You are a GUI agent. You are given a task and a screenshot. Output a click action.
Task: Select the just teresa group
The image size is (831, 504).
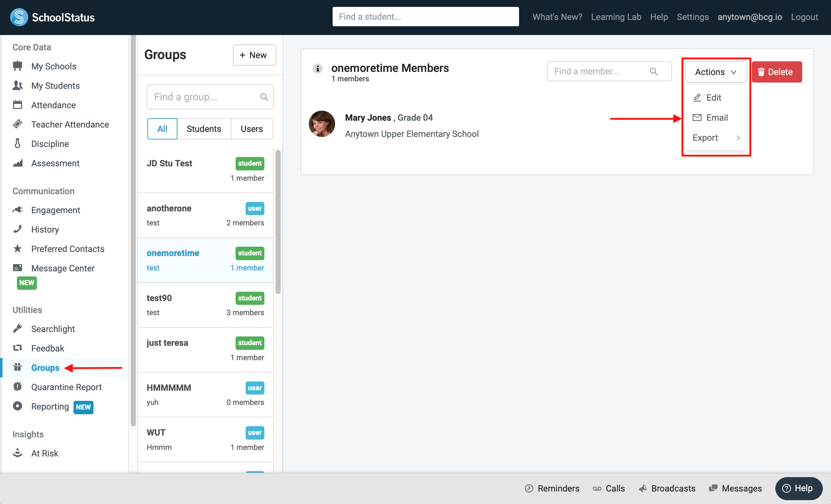[x=205, y=350]
